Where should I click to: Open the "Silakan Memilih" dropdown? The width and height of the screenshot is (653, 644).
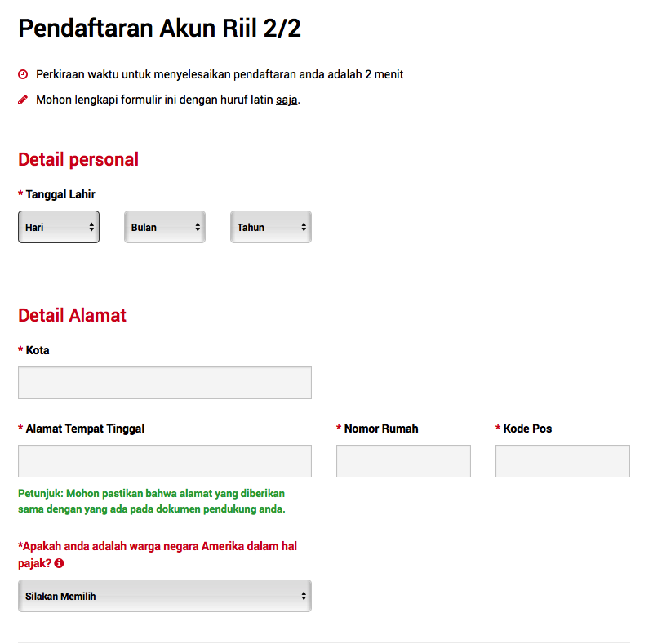165,597
